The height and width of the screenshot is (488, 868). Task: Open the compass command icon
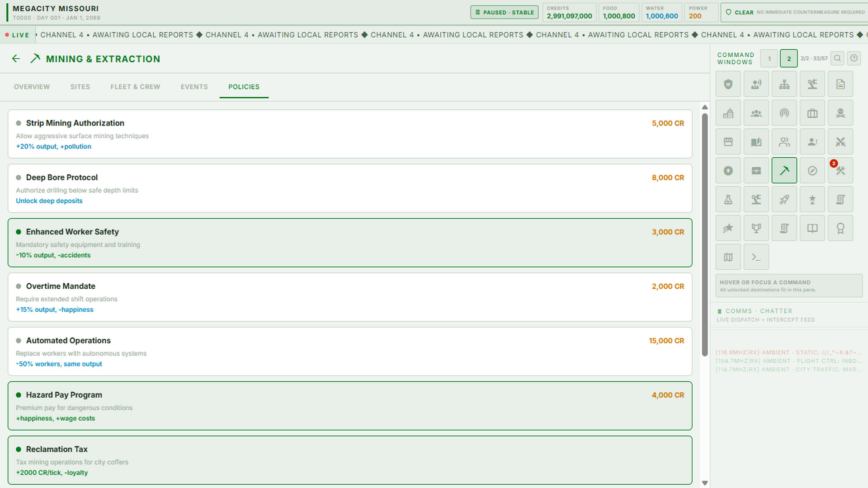pos(812,170)
